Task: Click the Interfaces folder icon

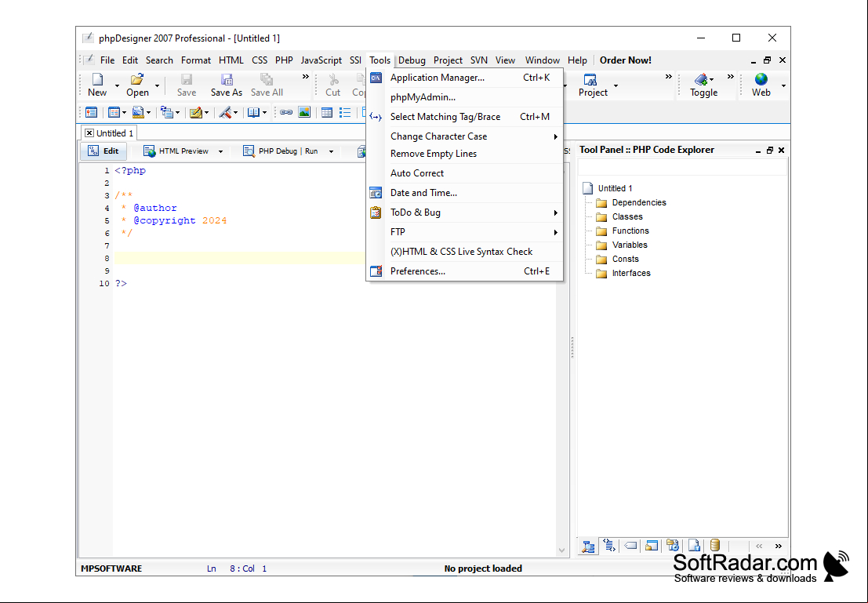Action: 601,273
